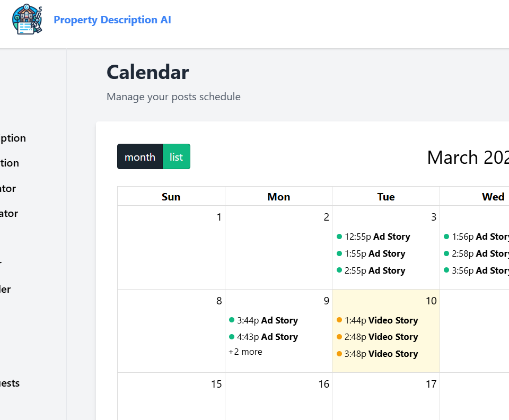
Task: Click day number 10 in the calendar
Action: (431, 301)
